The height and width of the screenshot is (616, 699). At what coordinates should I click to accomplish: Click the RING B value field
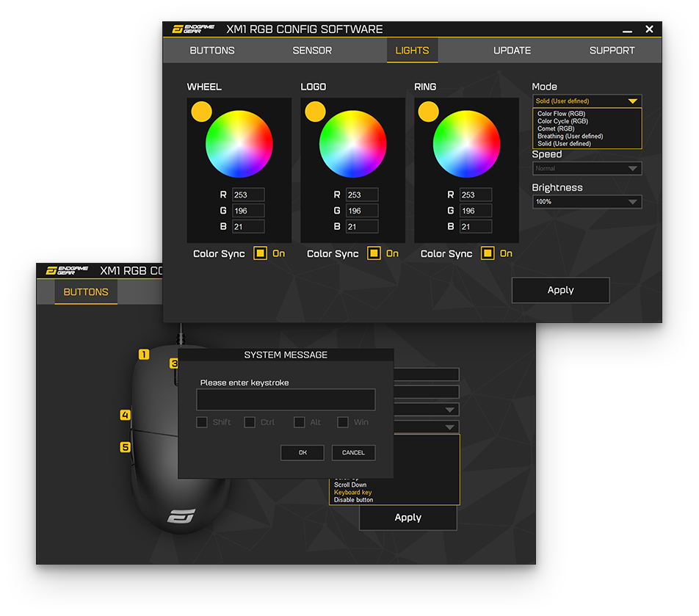pos(476,226)
